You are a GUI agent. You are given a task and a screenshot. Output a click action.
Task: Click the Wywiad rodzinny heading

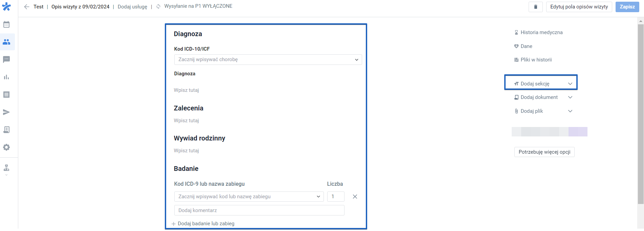pyautogui.click(x=199, y=138)
